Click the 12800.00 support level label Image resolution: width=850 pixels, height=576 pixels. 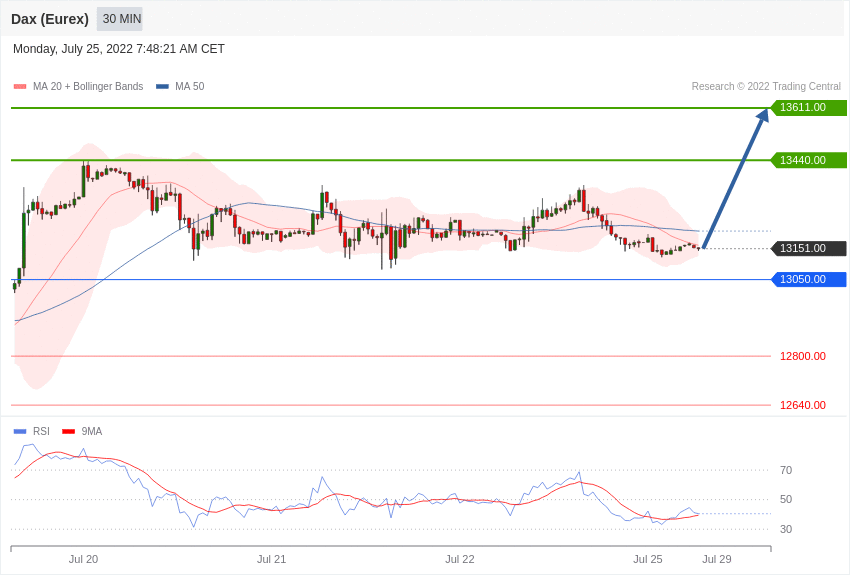[x=803, y=356]
